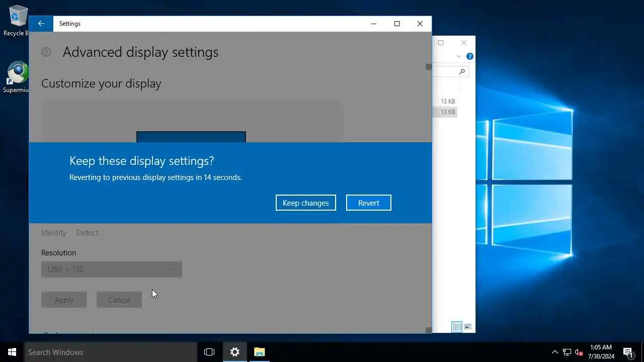Open Task View on taskbar
The width and height of the screenshot is (644, 362).
pos(209,352)
